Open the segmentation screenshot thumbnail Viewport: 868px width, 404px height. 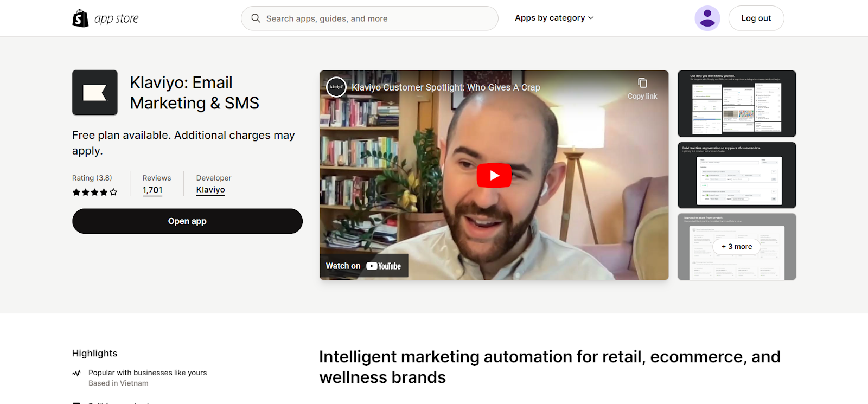737,175
